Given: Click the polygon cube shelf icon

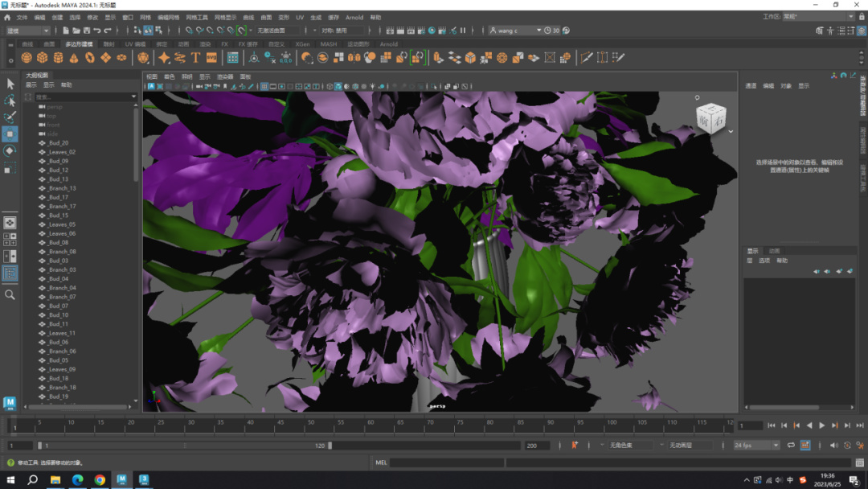Looking at the screenshot, I should click(43, 58).
